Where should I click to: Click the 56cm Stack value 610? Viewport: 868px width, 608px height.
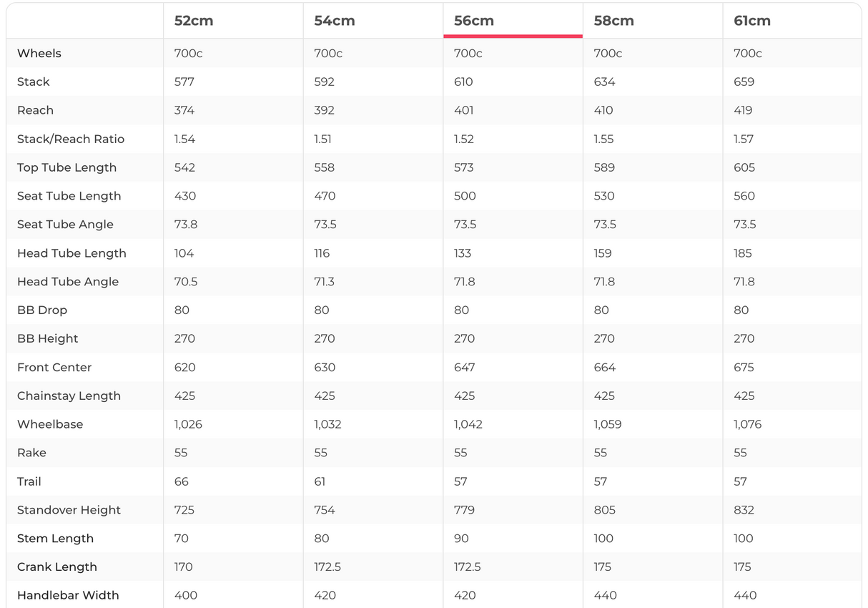click(463, 82)
